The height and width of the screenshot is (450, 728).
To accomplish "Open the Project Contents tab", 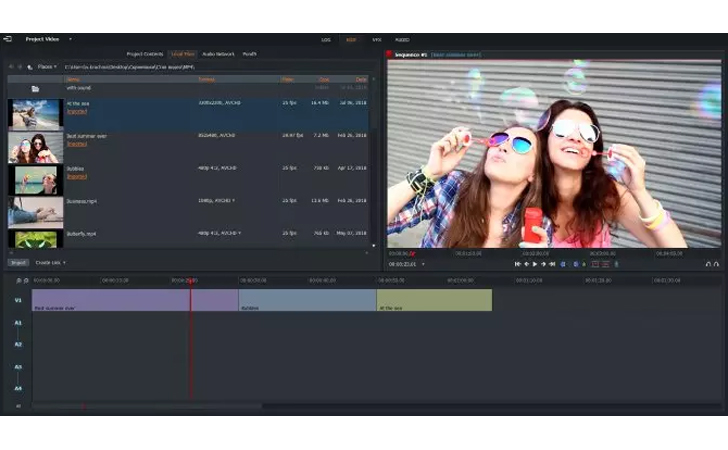I will (145, 54).
